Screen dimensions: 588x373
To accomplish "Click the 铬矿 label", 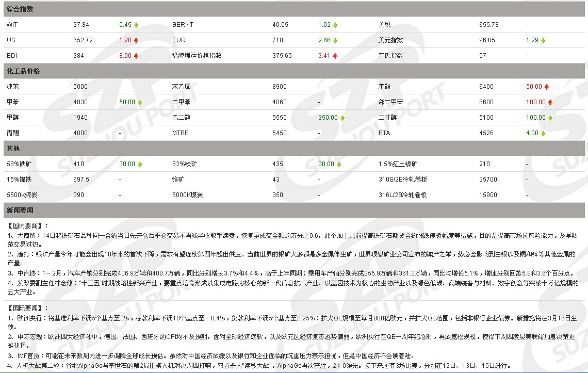I will coord(178,180).
